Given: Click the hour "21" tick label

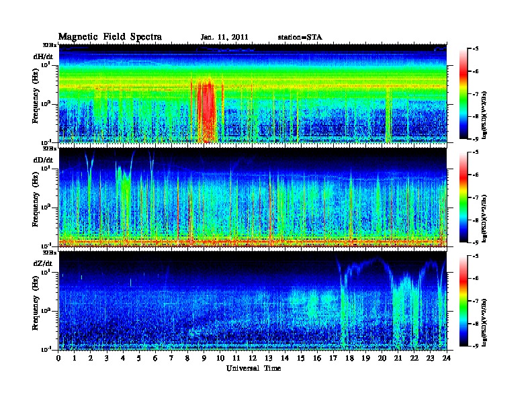Looking at the screenshot, I should click(x=398, y=358).
